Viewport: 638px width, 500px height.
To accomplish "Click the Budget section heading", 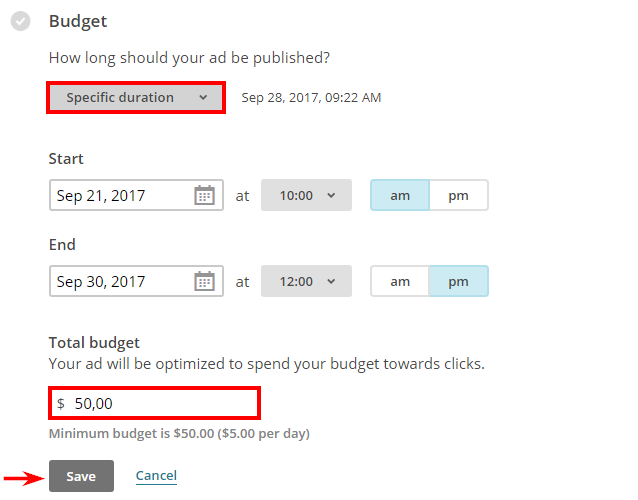I will [x=78, y=21].
